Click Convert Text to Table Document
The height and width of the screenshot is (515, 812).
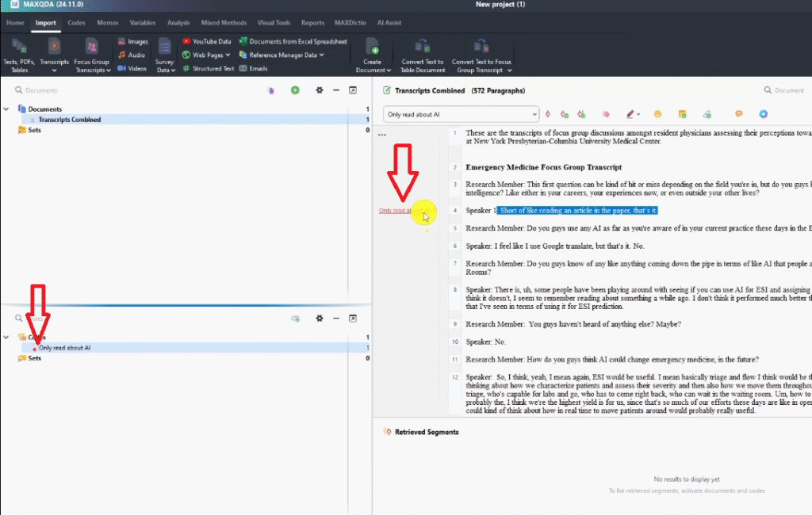pos(422,48)
